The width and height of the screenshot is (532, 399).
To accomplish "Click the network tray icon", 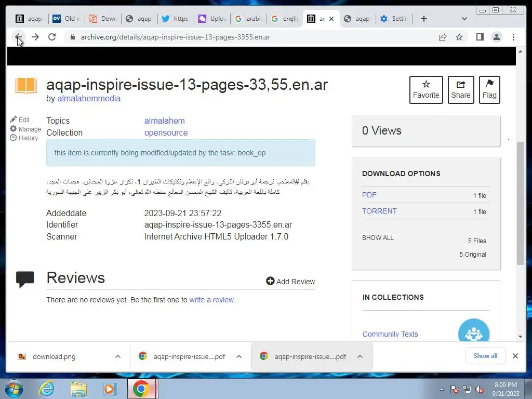I will click(x=467, y=390).
